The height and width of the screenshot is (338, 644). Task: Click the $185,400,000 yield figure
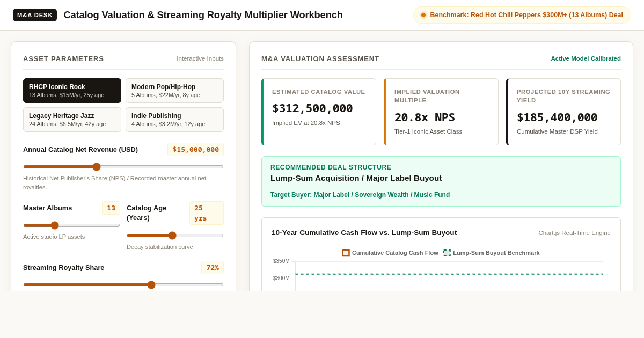tap(557, 117)
